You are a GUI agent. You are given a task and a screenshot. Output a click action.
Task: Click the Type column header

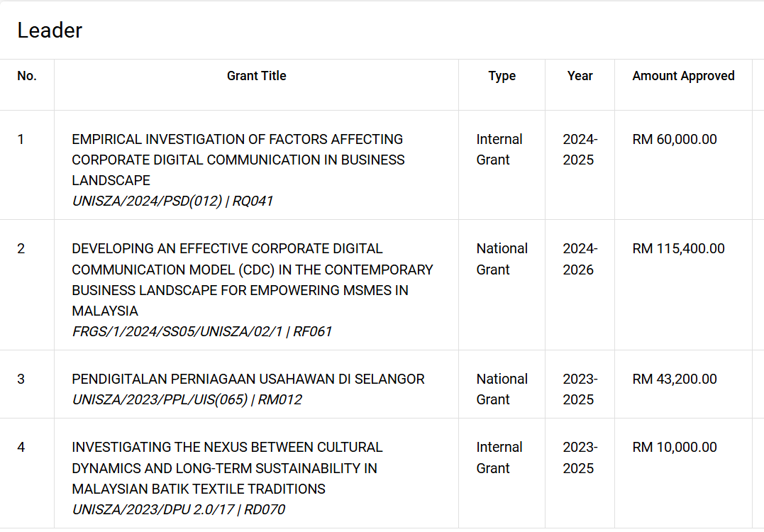(x=502, y=76)
